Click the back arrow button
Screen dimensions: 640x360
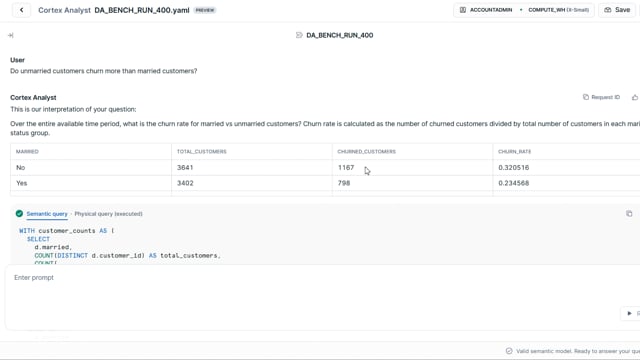pos(22,10)
